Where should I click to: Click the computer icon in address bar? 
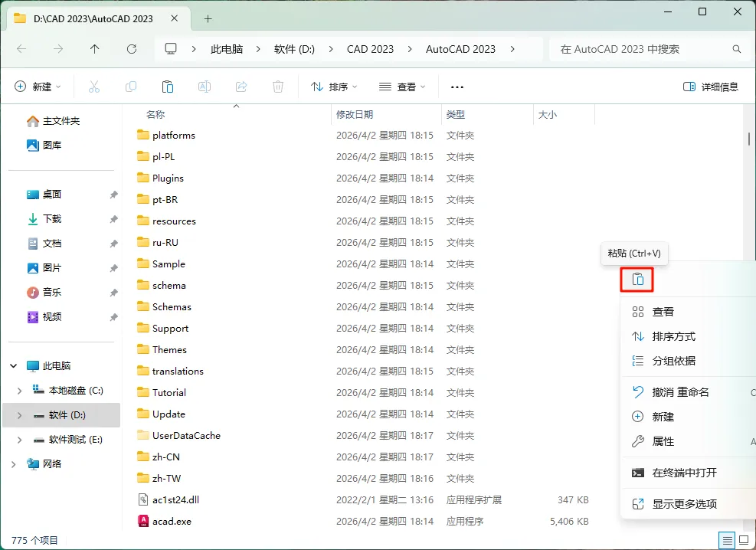[x=171, y=49]
